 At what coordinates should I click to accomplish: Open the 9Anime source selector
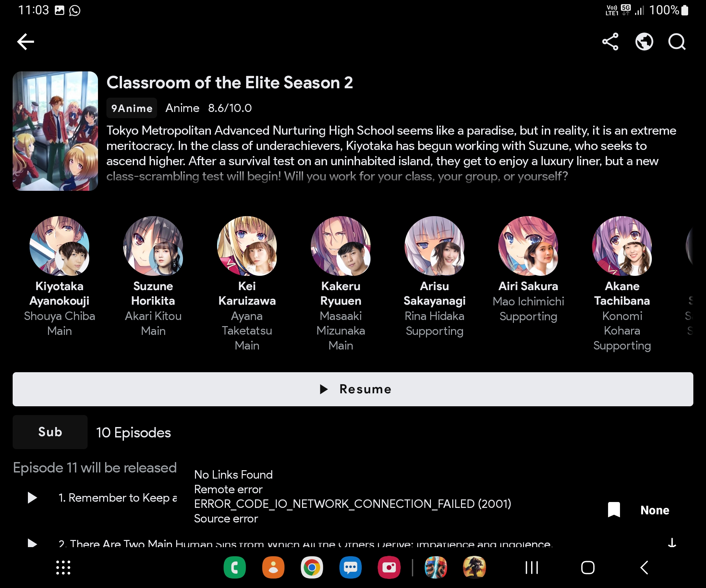pos(131,108)
